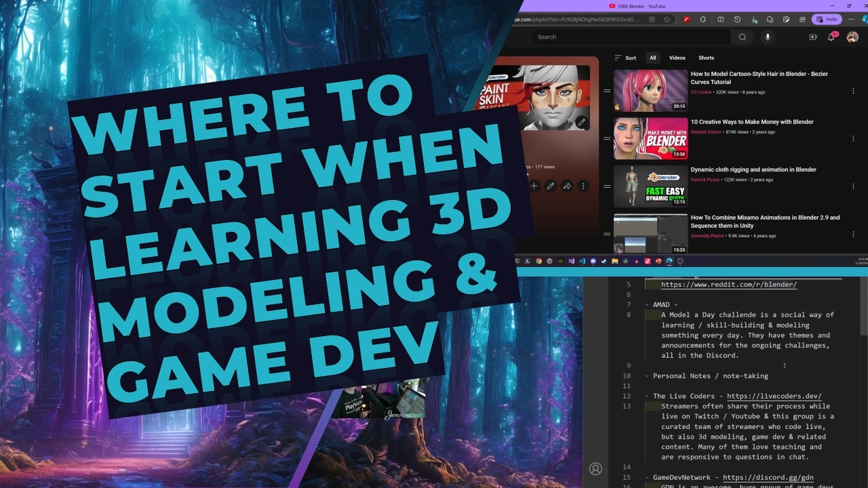Open the browser extensions puzzle icon

703,20
